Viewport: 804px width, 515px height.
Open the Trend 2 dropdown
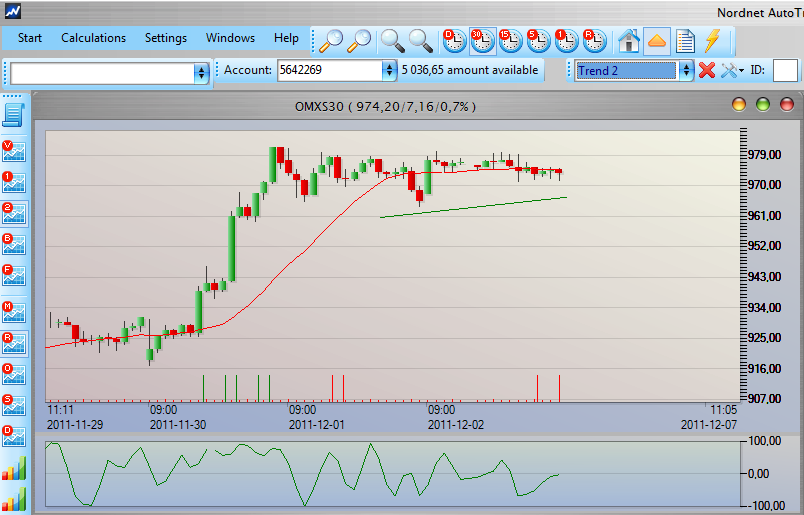(686, 71)
